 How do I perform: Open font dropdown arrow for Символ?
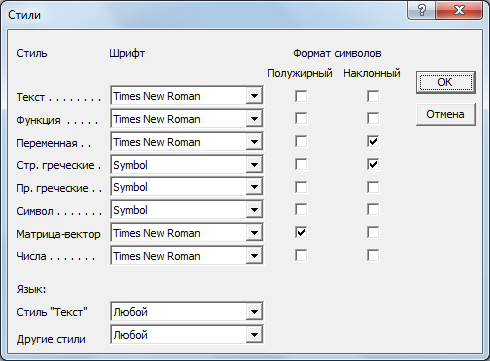pos(254,210)
